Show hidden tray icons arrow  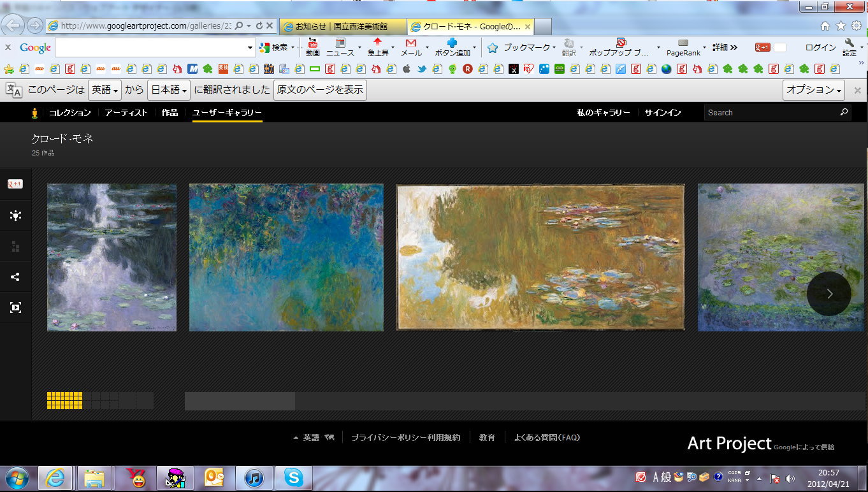tap(760, 478)
